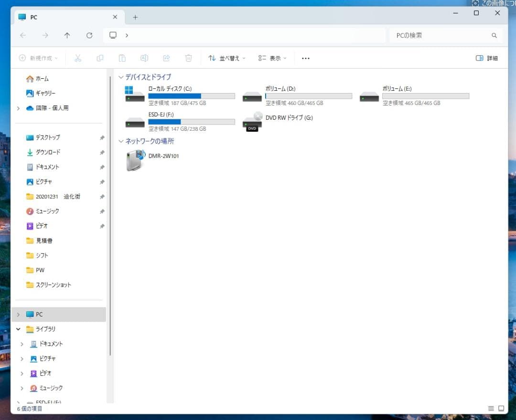
Task: Click the Refresh icon in the address bar
Action: (x=90, y=35)
